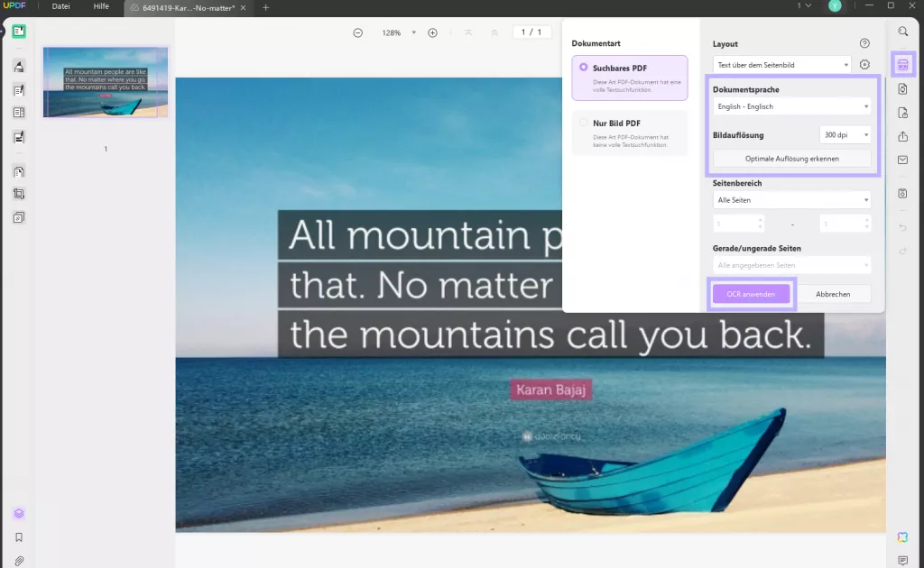Viewport: 924px width, 568px height.
Task: Click the end page range field
Action: (x=845, y=224)
